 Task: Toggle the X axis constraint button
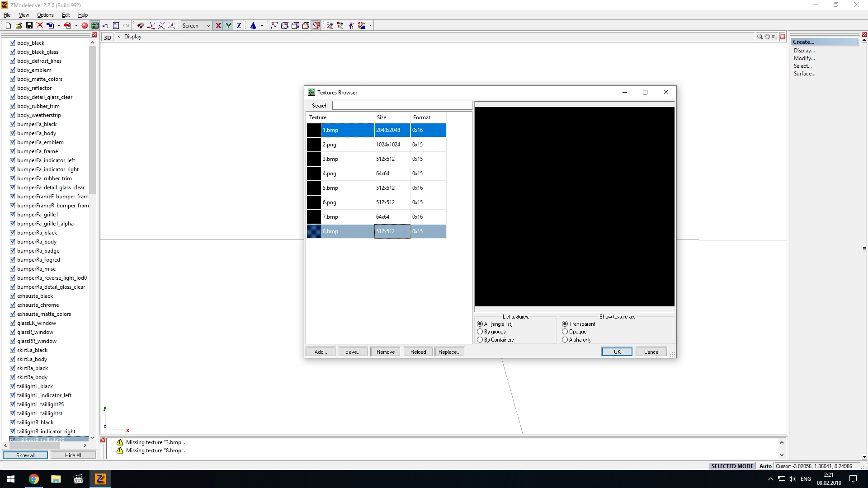click(x=218, y=26)
